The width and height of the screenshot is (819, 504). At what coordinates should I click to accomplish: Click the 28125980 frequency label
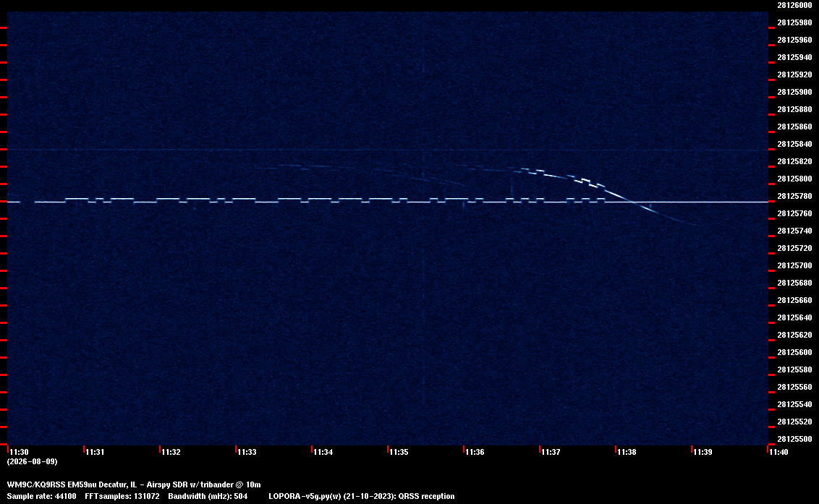coord(794,22)
